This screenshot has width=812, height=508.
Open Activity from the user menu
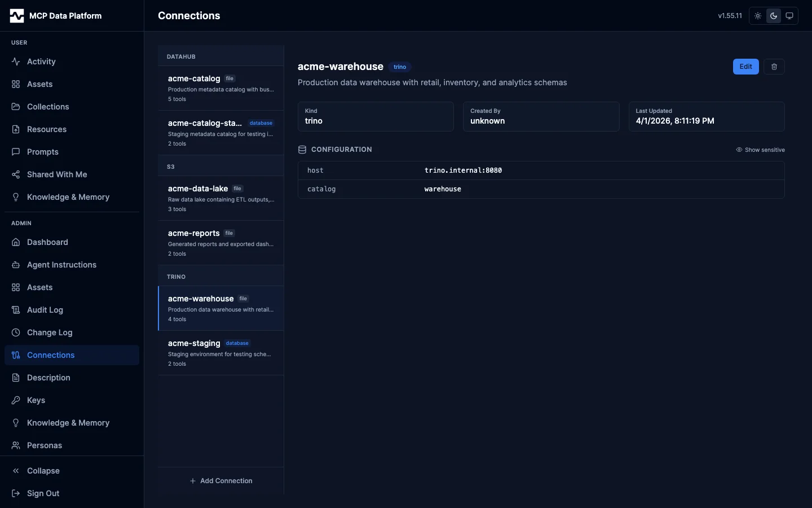(x=41, y=62)
